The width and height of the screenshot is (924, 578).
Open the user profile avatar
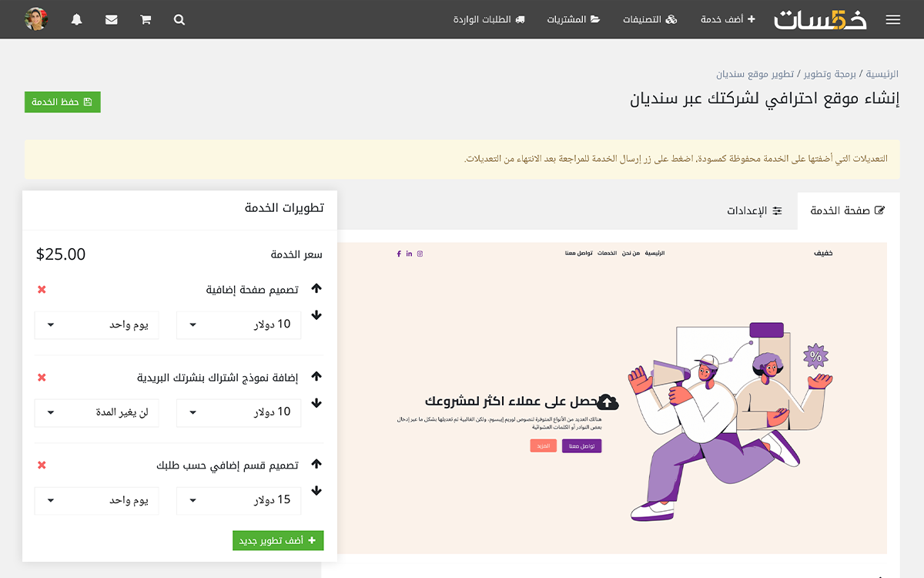[x=36, y=19]
